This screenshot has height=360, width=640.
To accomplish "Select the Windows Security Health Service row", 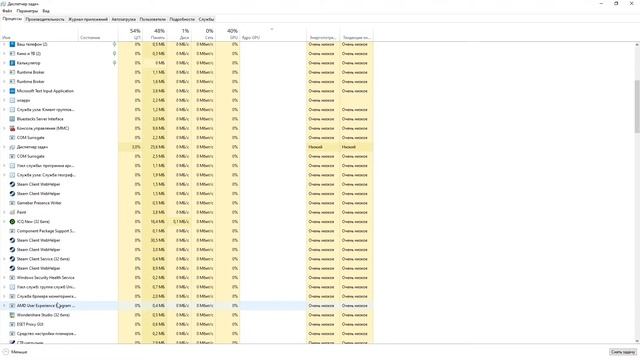I will [187, 278].
